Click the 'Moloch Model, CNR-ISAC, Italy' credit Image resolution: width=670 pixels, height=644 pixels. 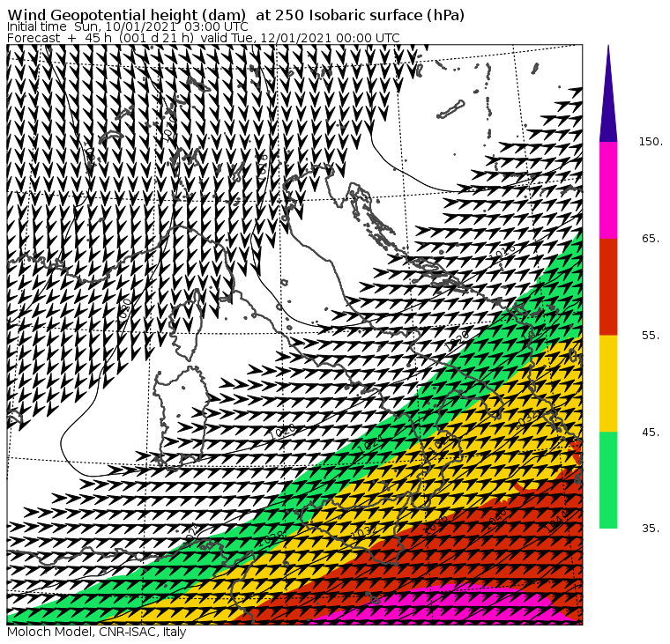97,632
